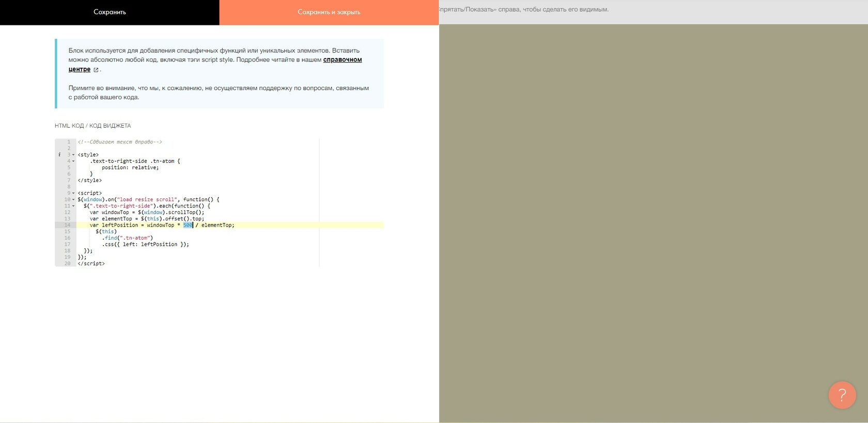
Task: Collapse the fold arrow at line 10
Action: point(73,200)
